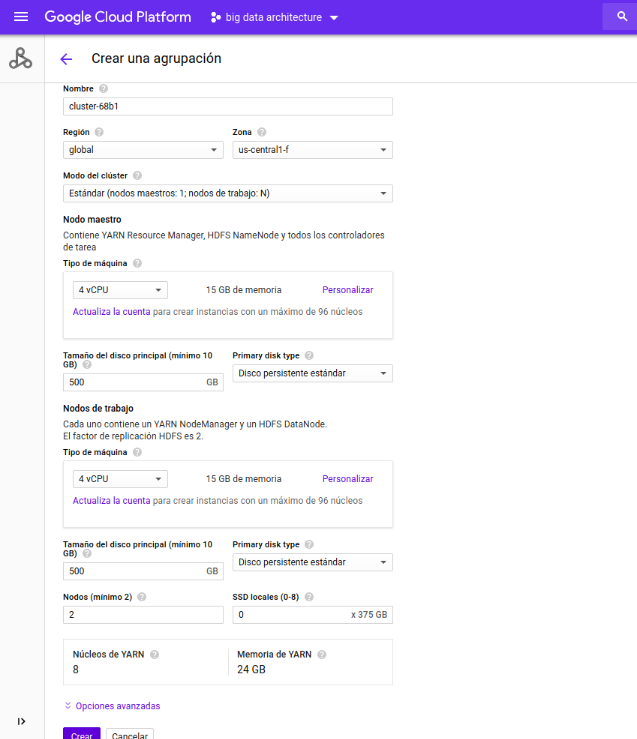
Task: Click Google Cloud Platform logo text
Action: click(118, 17)
